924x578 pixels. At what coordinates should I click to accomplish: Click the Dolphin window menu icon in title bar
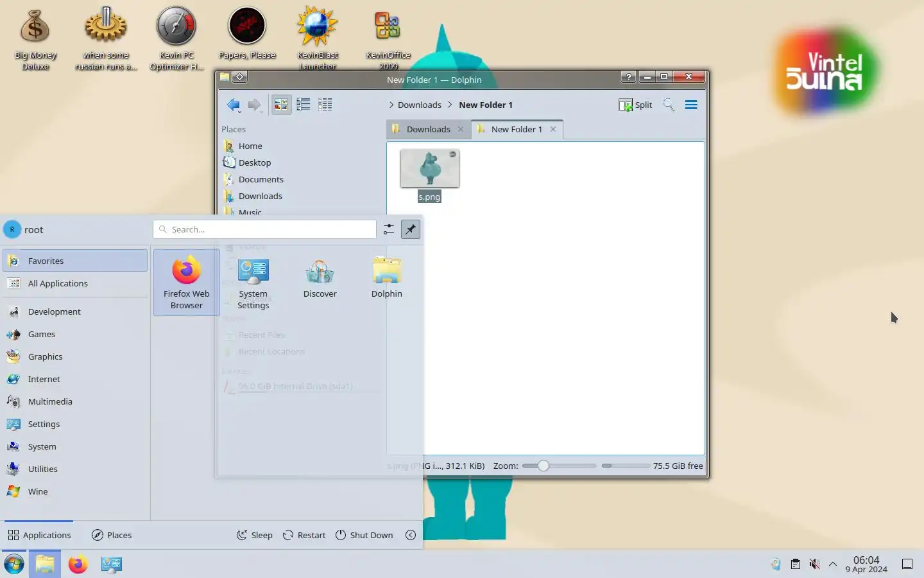pos(224,77)
